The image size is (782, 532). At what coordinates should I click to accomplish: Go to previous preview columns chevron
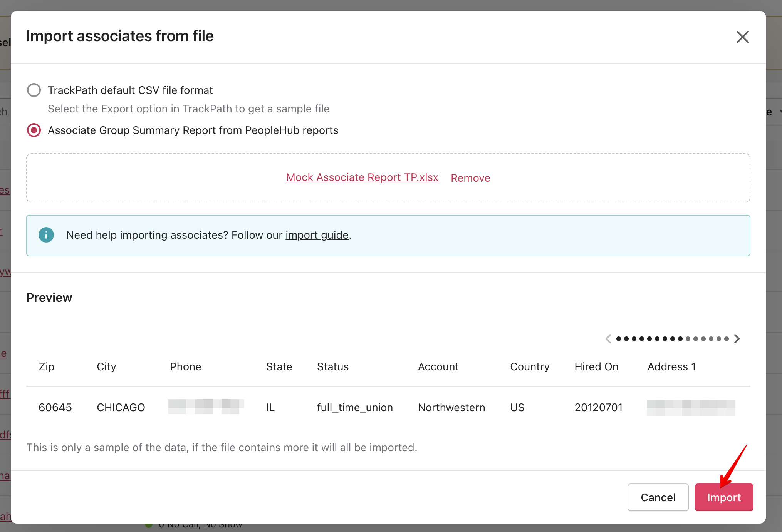[608, 339]
